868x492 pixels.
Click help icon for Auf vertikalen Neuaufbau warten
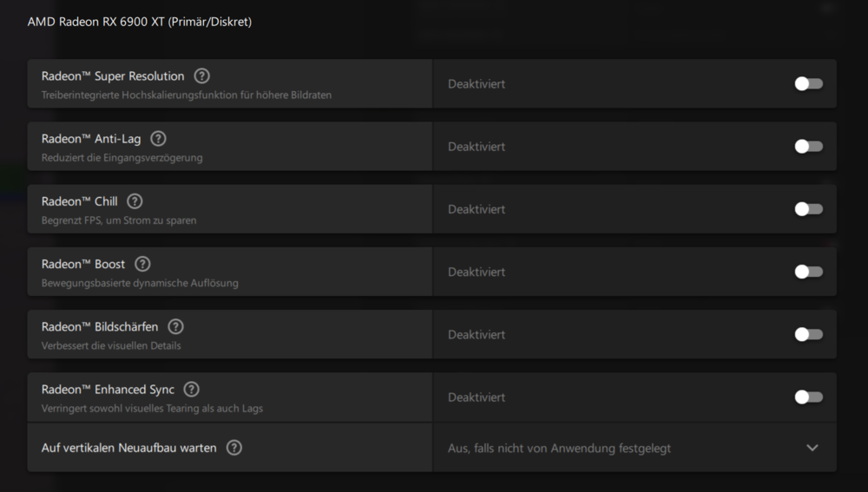coord(233,448)
